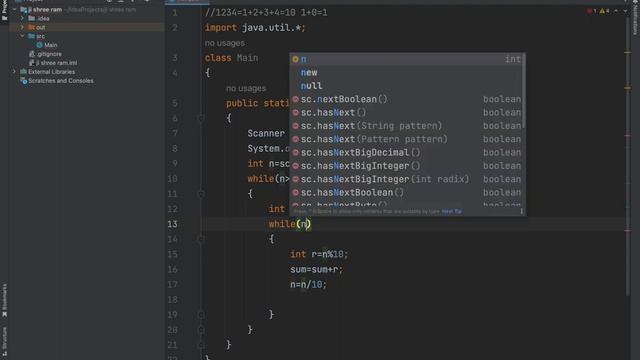Open the .gitignore file
This screenshot has height=360, width=640.
pyautogui.click(x=49, y=54)
